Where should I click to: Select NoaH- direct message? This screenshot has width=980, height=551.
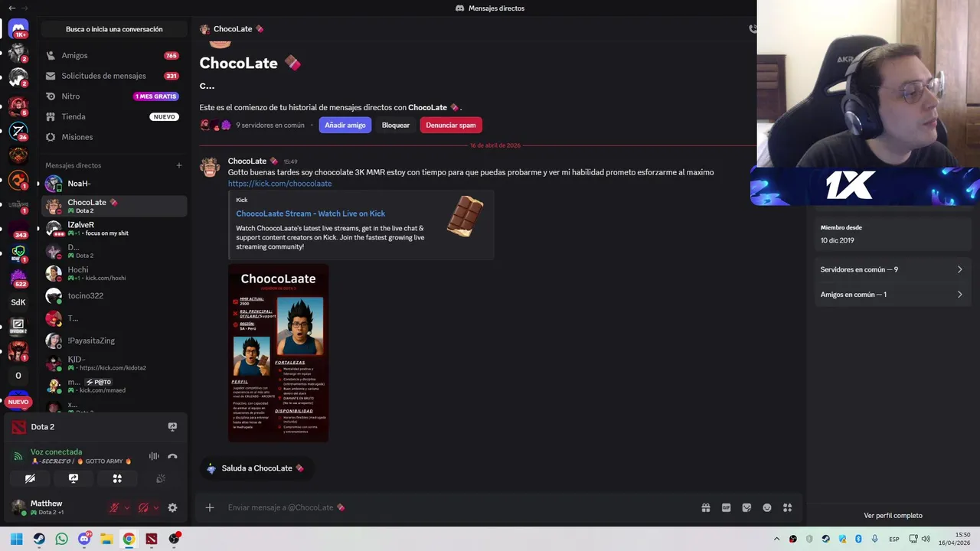(114, 184)
